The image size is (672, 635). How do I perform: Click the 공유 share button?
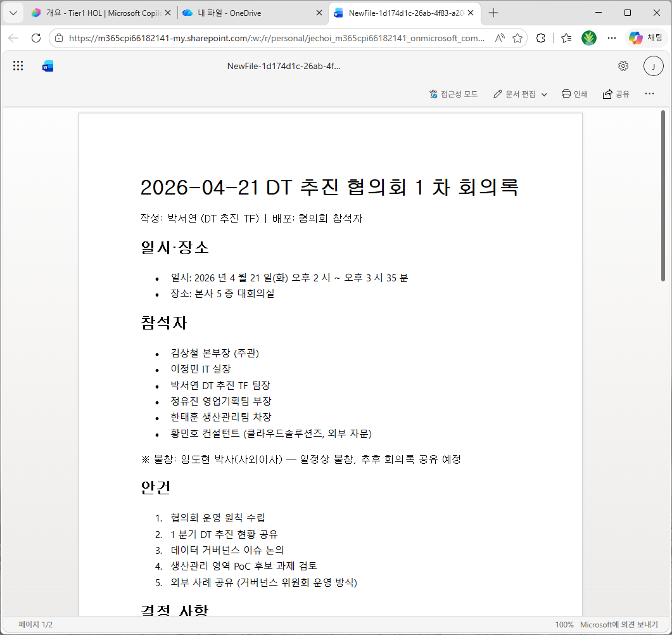coord(616,94)
